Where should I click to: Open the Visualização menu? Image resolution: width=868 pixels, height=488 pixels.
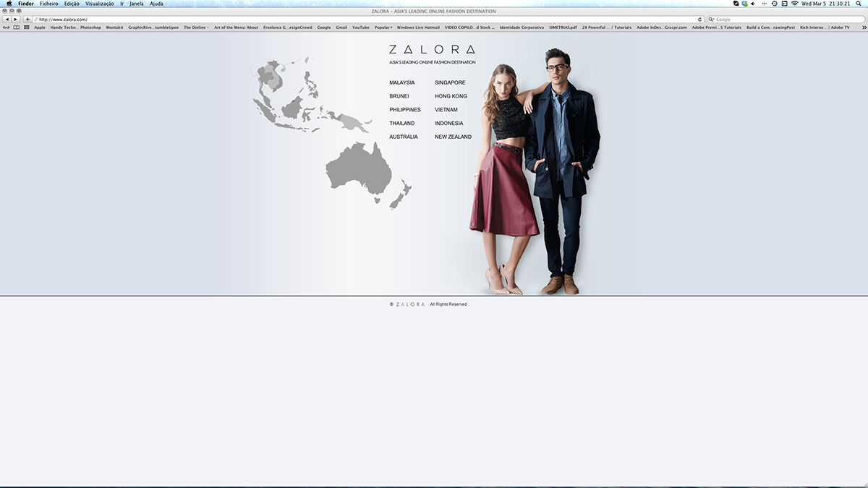100,4
